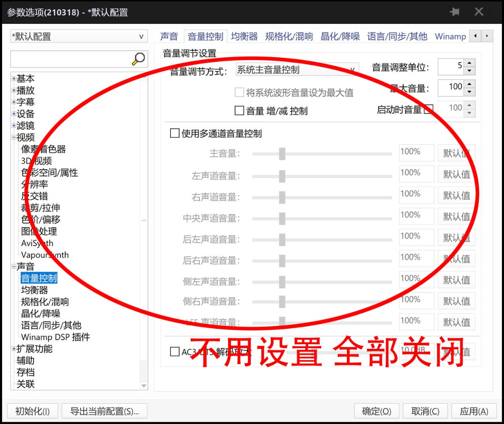Expand the 滤镜 tree node

click(14, 126)
